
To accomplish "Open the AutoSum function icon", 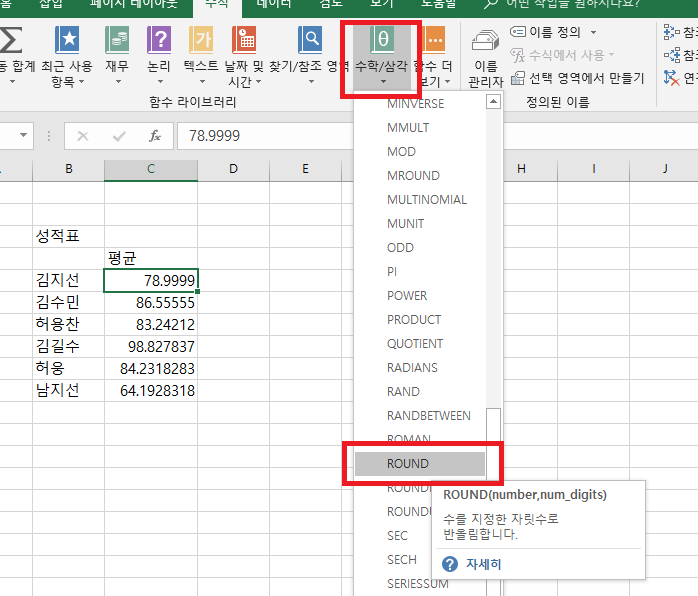I will (x=11, y=40).
